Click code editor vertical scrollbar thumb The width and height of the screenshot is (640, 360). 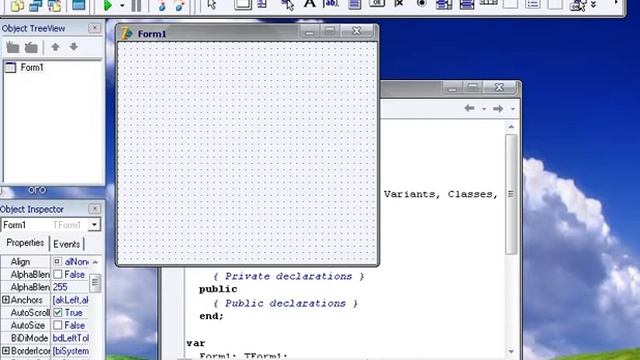click(x=511, y=194)
